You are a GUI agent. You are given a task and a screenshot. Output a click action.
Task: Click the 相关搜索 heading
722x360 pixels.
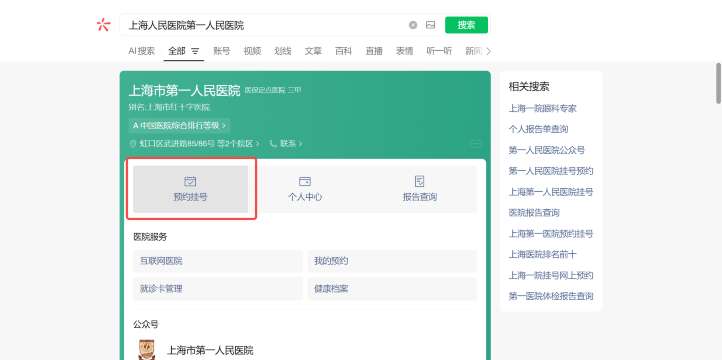529,87
